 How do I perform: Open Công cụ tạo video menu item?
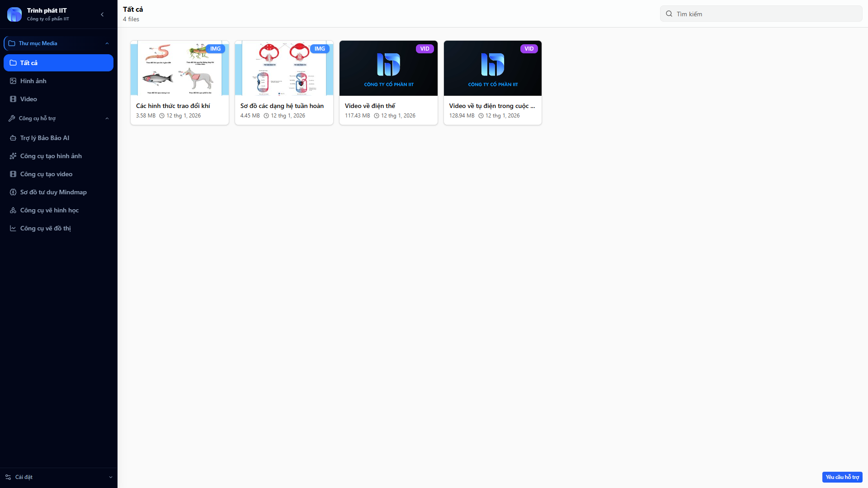pos(46,174)
